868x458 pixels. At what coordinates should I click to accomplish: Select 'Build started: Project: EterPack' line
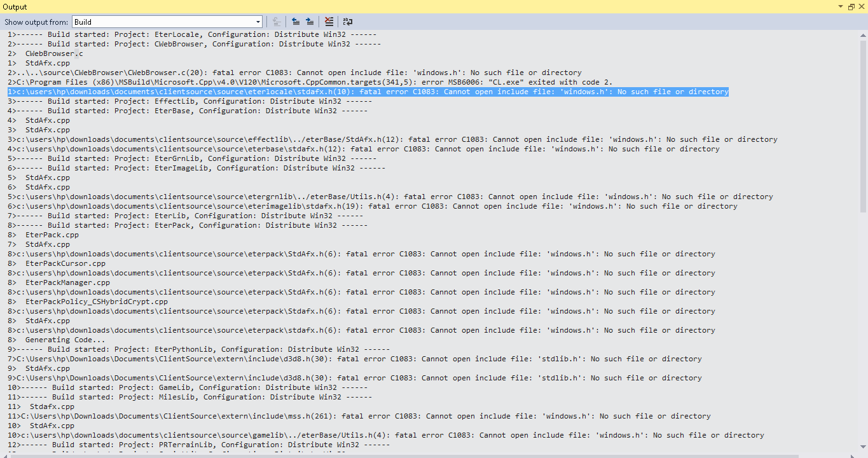click(x=188, y=225)
